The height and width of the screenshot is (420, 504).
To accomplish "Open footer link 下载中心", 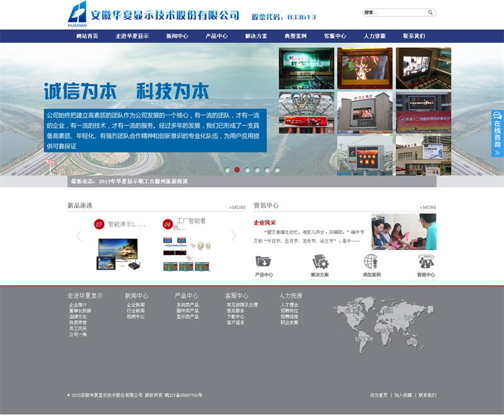I will 235,317.
